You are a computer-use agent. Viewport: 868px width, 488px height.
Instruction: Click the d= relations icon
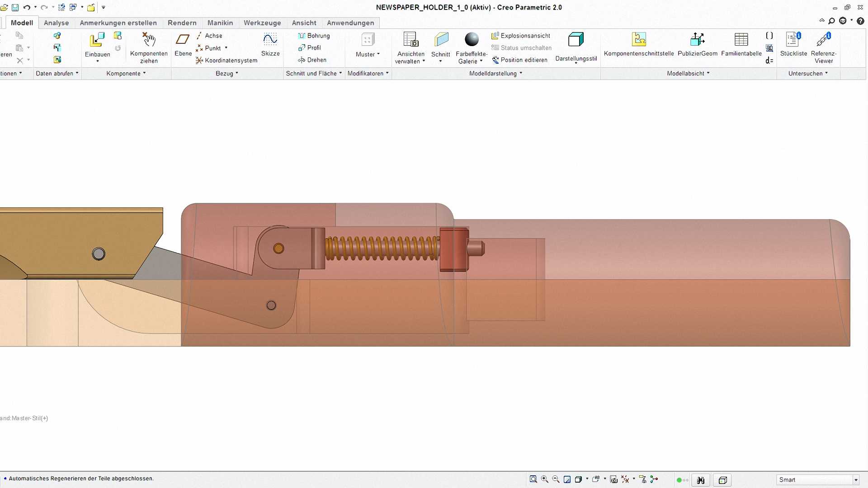coord(769,60)
